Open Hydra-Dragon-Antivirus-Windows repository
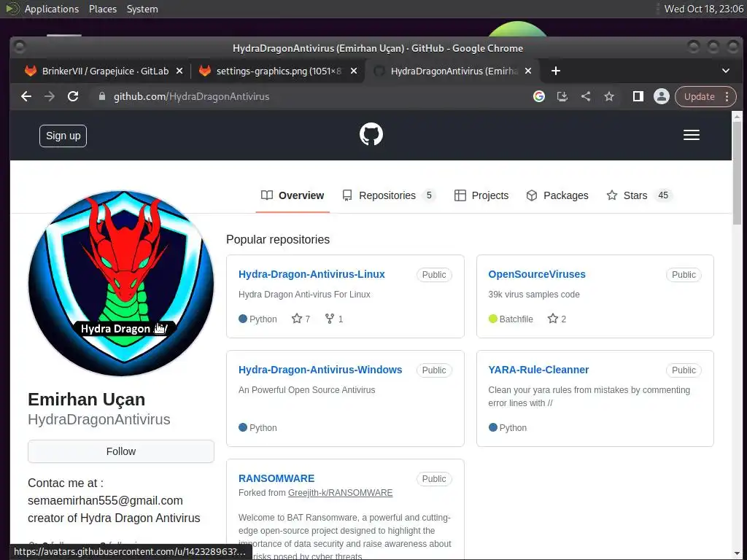 pyautogui.click(x=320, y=370)
